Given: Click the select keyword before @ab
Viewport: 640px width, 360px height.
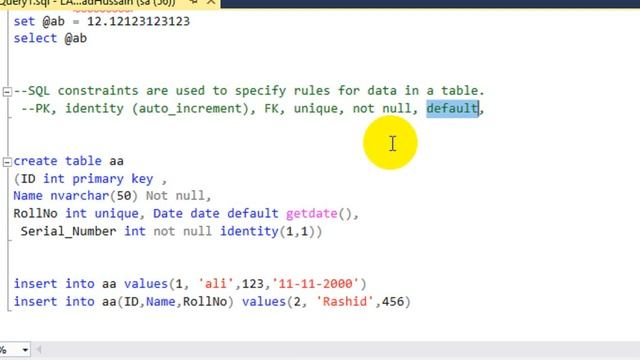Looking at the screenshot, I should pos(35,38).
